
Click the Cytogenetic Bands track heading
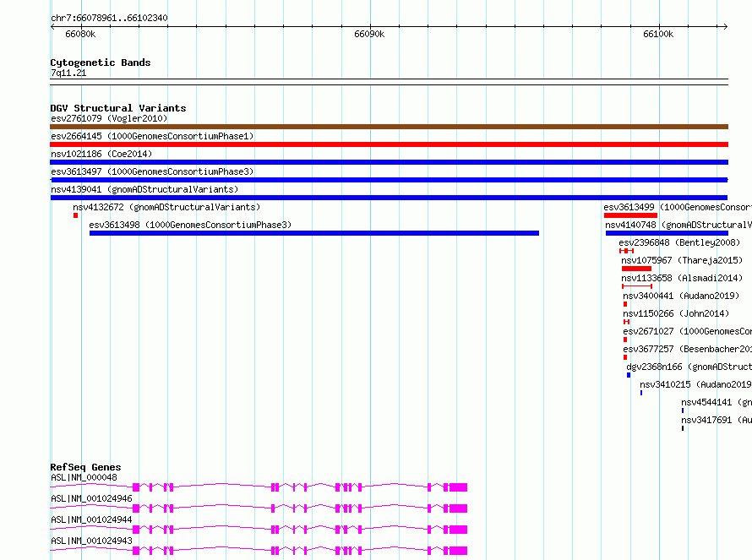101,63
